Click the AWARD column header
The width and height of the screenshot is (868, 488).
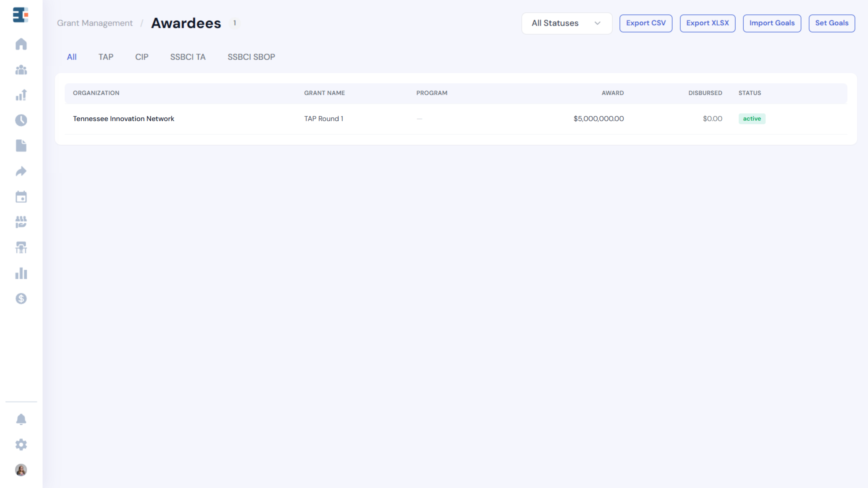pyautogui.click(x=613, y=93)
